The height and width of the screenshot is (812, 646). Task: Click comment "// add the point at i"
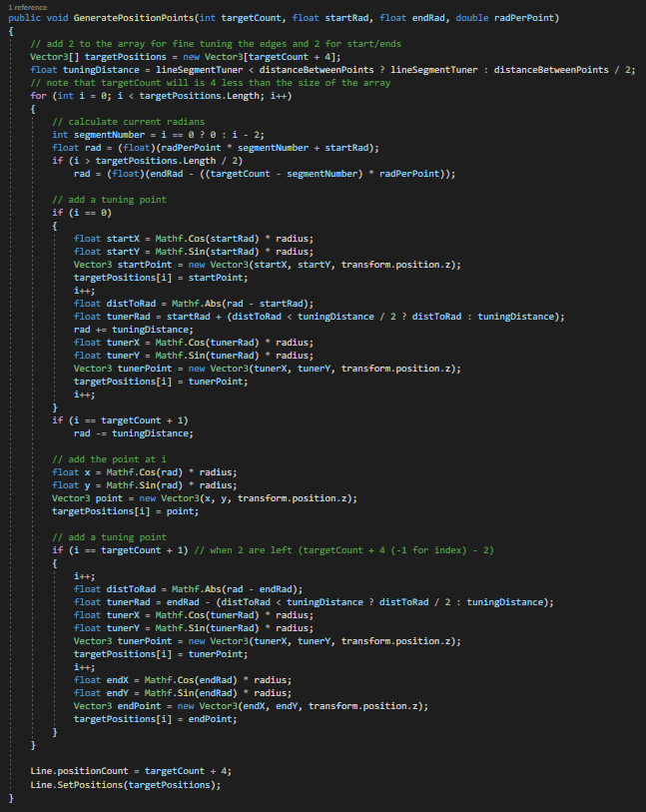pyautogui.click(x=109, y=458)
